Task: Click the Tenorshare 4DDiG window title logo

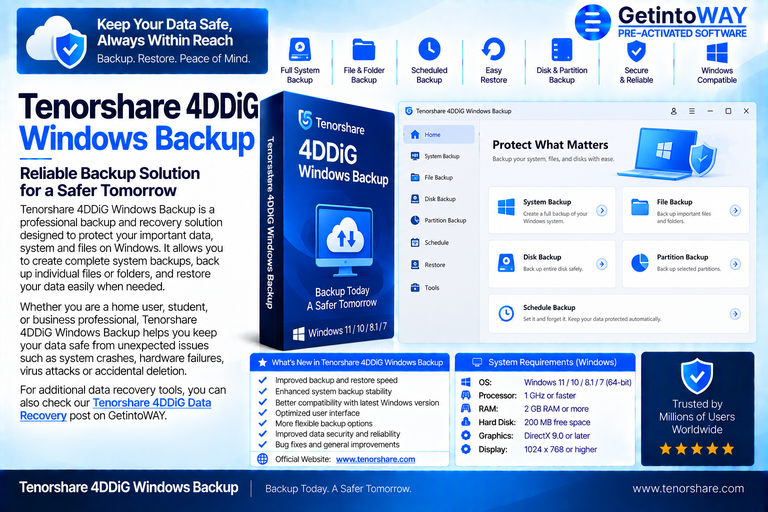Action: (409, 111)
